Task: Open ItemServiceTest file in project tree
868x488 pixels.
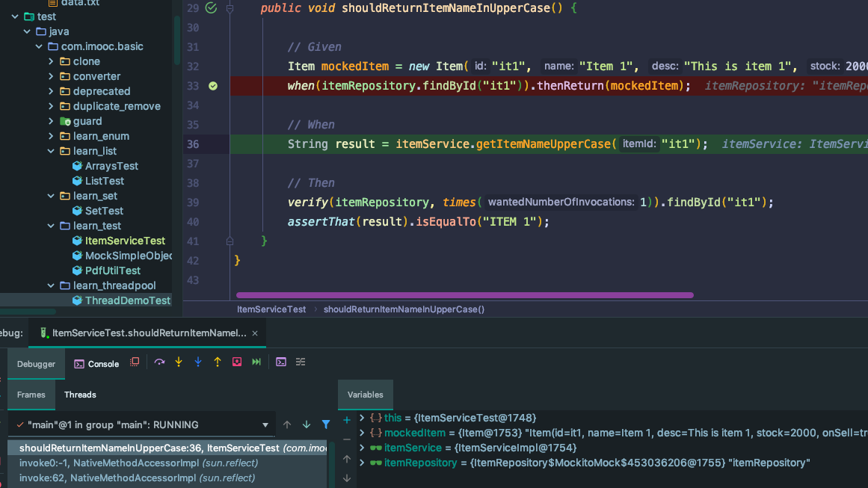Action: click(x=125, y=241)
